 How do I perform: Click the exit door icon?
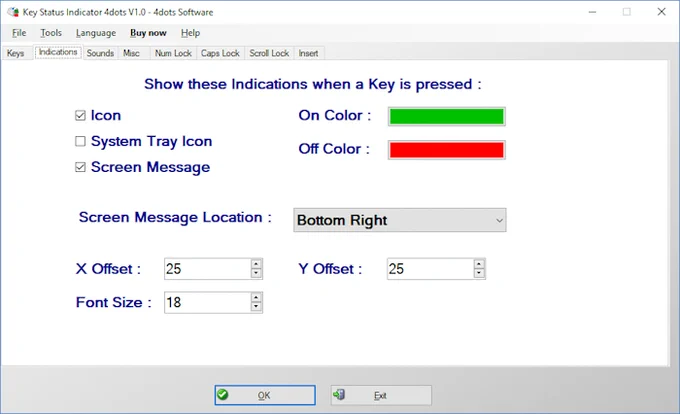pos(339,394)
